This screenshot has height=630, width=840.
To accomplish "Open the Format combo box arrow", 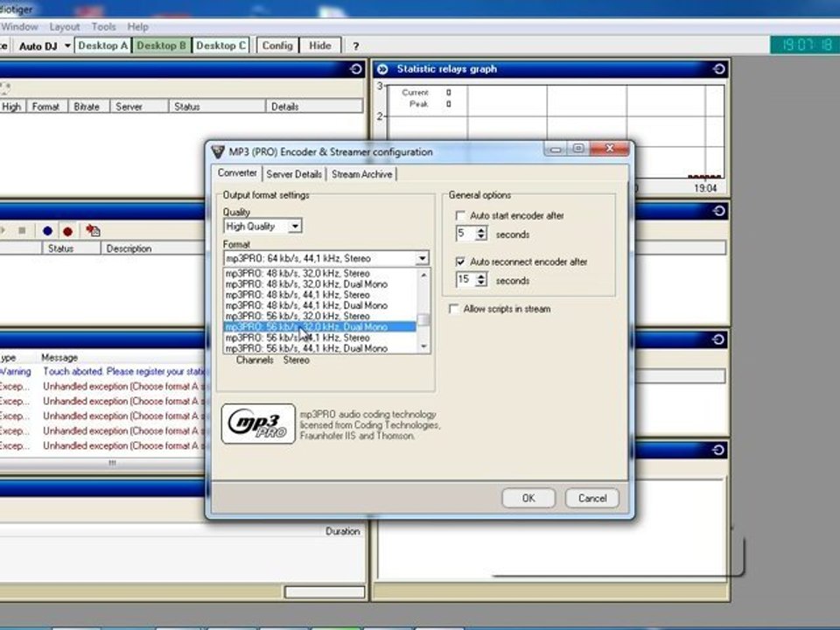I will pos(422,258).
